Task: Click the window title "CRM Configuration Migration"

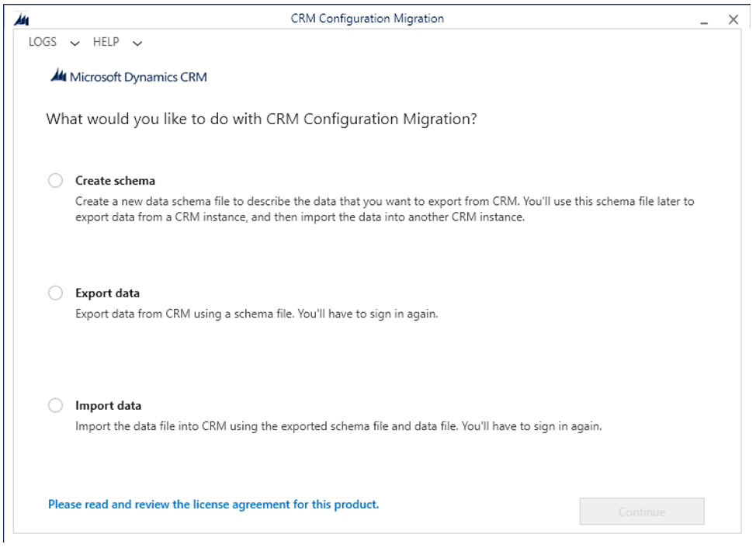Action: coord(367,19)
